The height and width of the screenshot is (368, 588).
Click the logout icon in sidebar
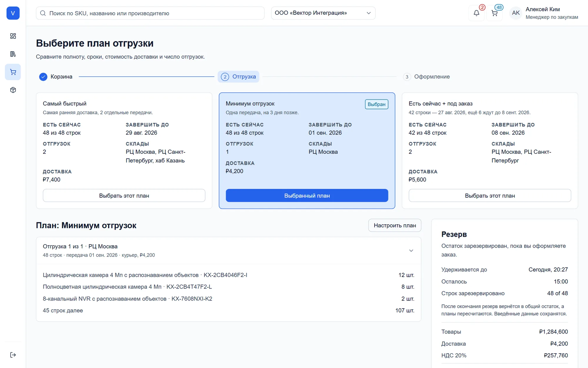13,355
